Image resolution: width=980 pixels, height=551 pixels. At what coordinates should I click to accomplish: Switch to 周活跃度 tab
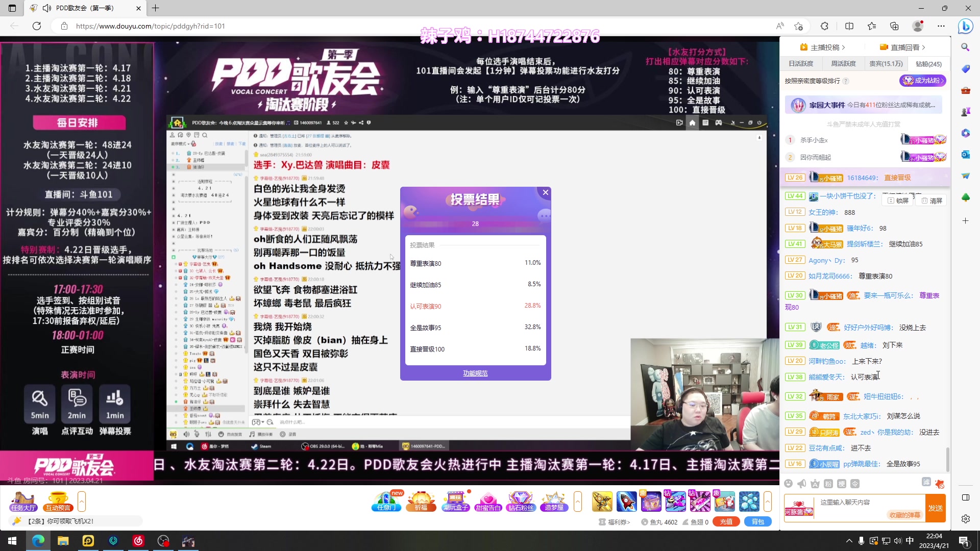pyautogui.click(x=843, y=64)
